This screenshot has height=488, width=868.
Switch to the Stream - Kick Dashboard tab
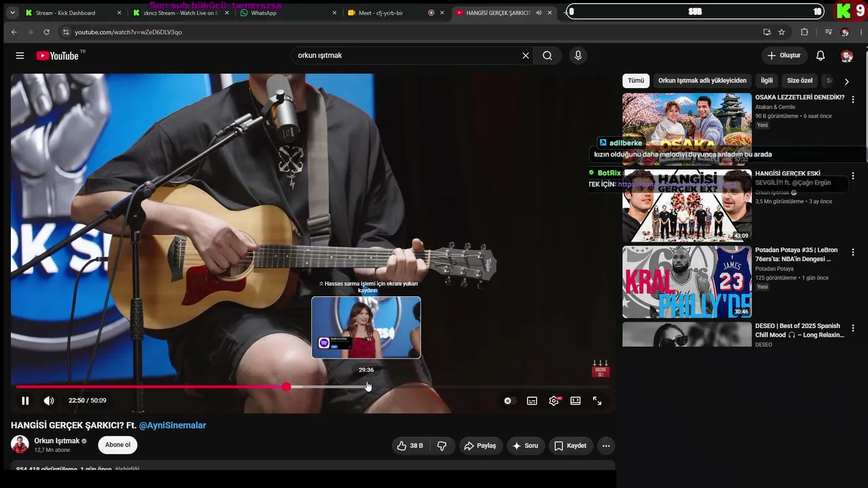pyautogui.click(x=73, y=13)
